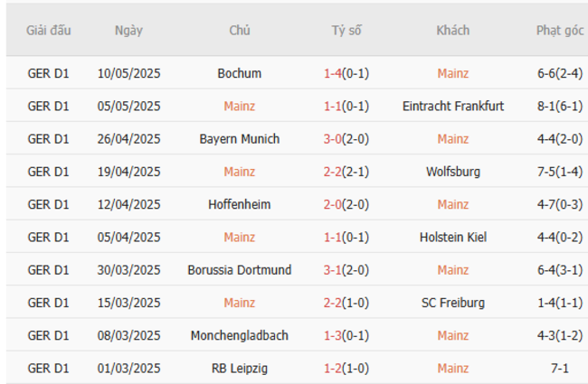Image resolution: width=588 pixels, height=384 pixels.
Task: Click Mainz in the 19/04/2025 row
Action: pyautogui.click(x=240, y=172)
